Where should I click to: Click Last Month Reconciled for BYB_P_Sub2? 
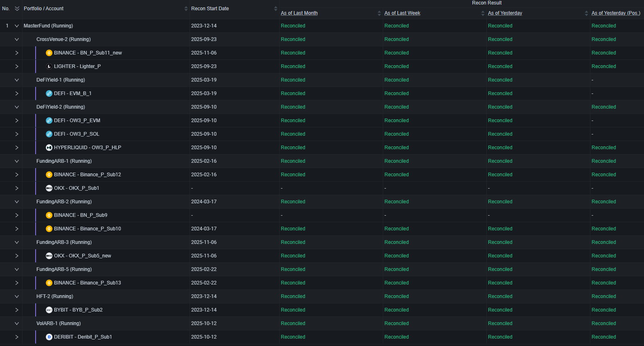point(293,310)
